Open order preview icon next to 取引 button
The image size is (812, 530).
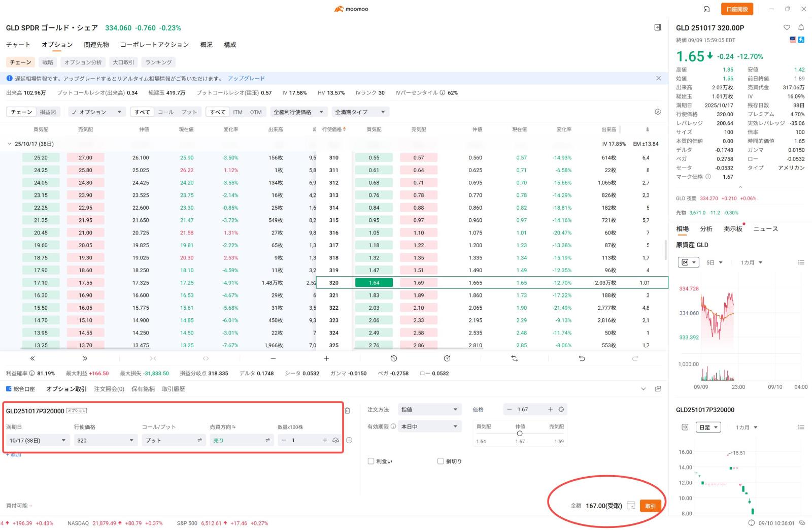[x=631, y=506]
